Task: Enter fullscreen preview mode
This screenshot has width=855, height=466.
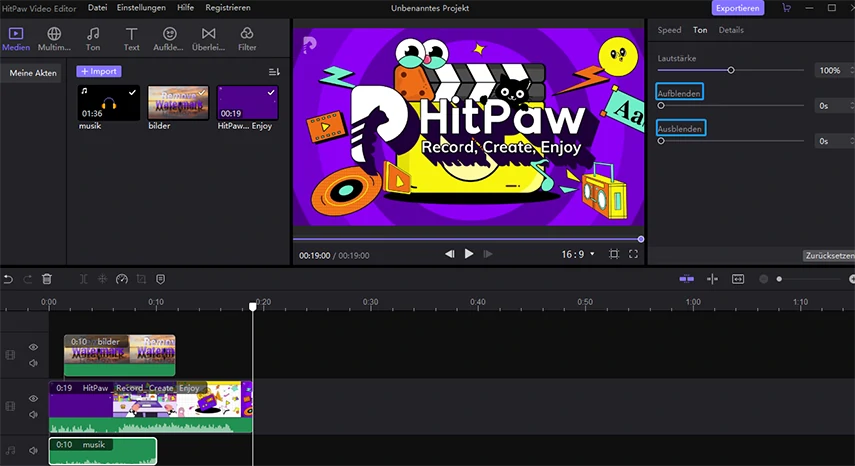Action: tap(633, 254)
